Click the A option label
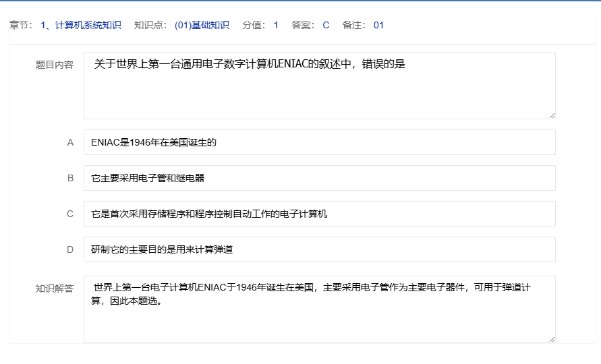 70,143
